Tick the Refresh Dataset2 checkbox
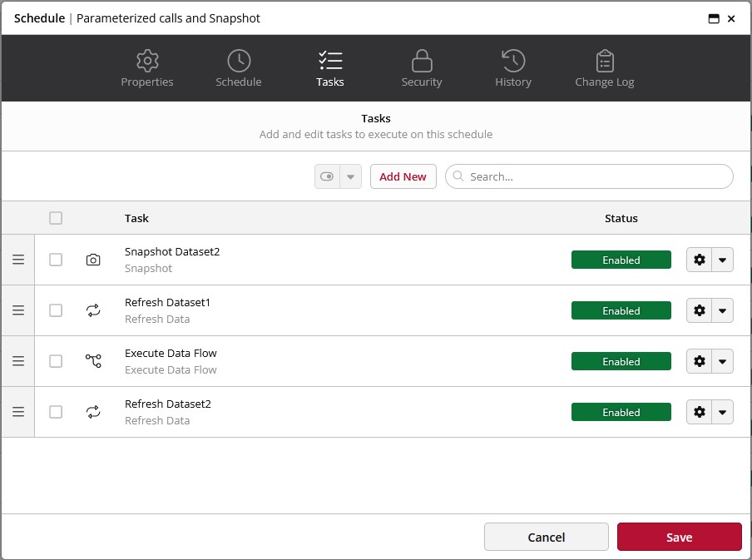752x560 pixels. pos(56,412)
